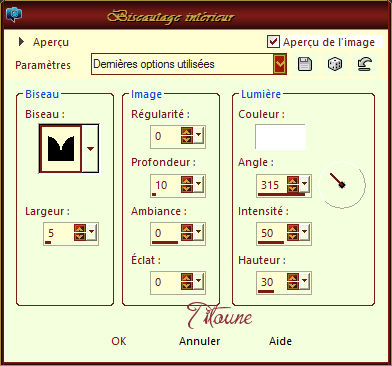Decrease Hauteur value with the down arrow
This screenshot has width=392, height=366.
point(292,286)
